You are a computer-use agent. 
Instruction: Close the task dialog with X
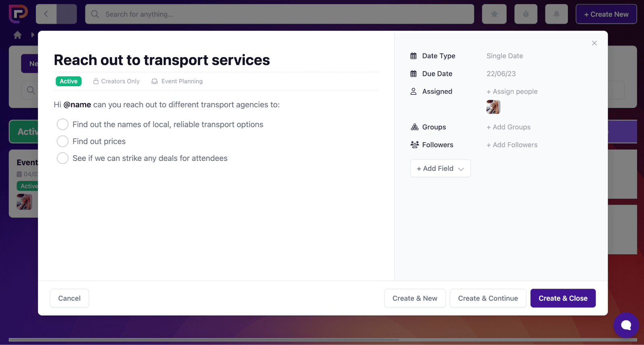coord(594,43)
